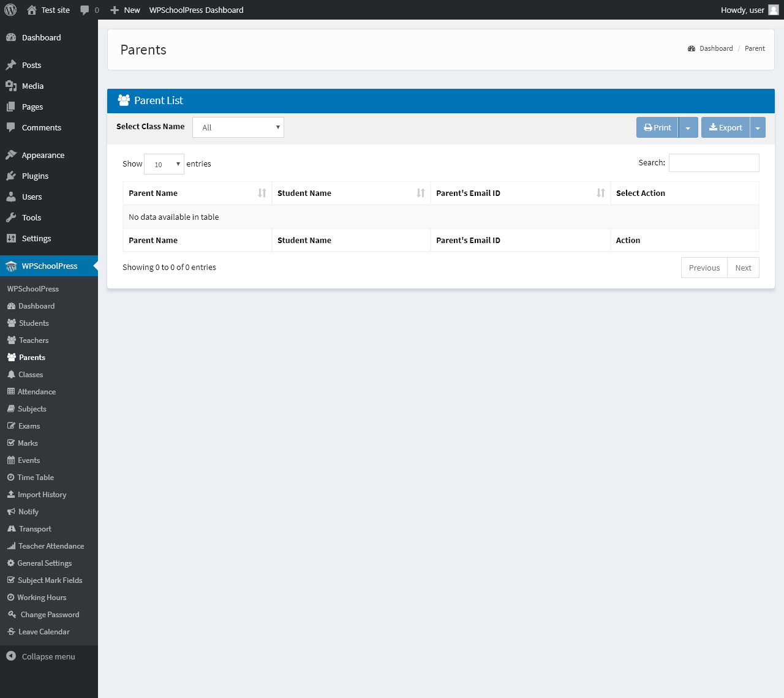Click the Notify megaphone icon
Viewport: 784px width, 698px height.
pyautogui.click(x=12, y=512)
